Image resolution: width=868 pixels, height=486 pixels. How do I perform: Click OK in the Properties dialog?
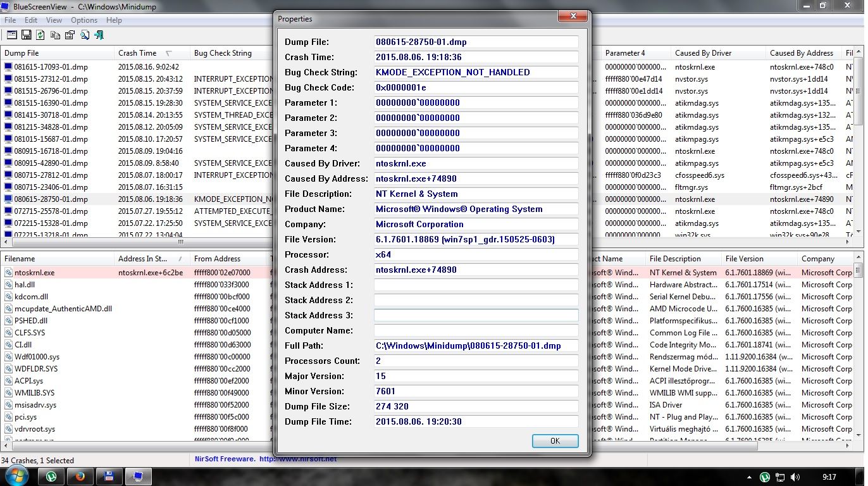(x=555, y=441)
